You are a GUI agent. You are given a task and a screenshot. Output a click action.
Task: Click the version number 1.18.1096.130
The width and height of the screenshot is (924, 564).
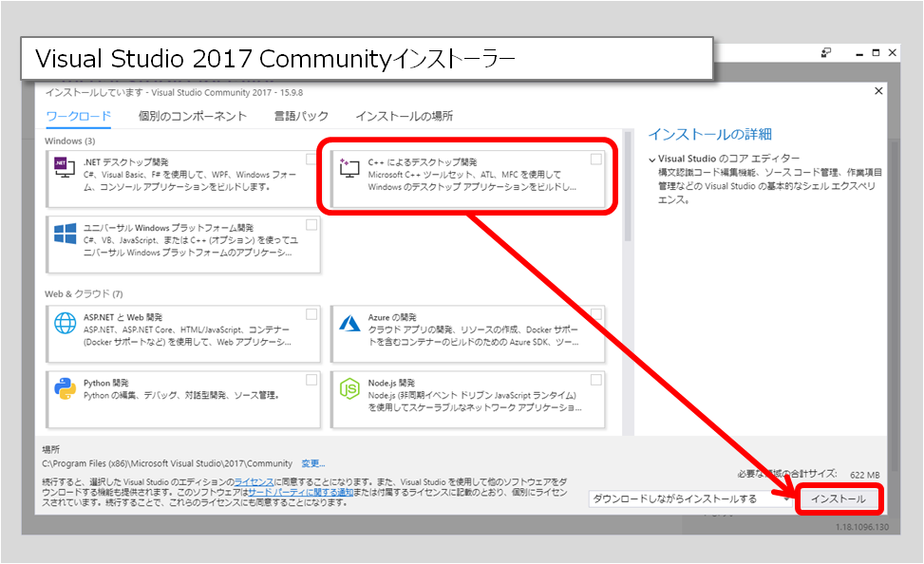[x=862, y=527]
